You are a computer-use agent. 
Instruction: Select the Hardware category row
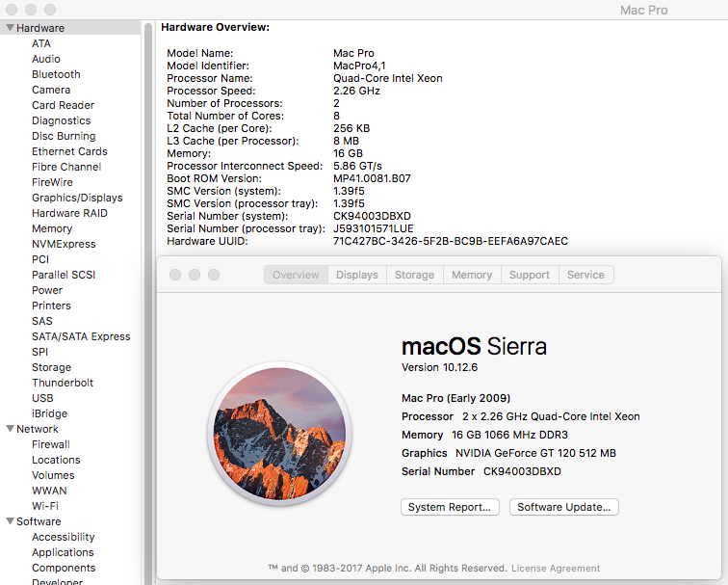coord(70,28)
